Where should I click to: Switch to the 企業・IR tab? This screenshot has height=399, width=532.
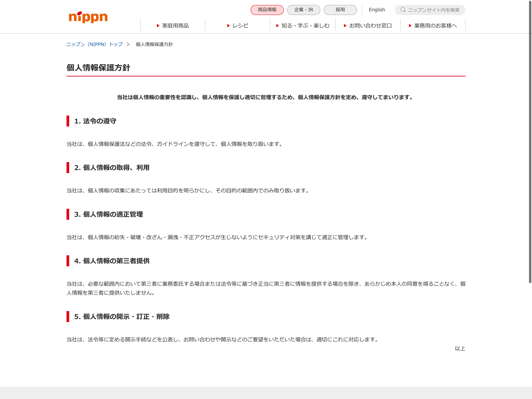[304, 10]
